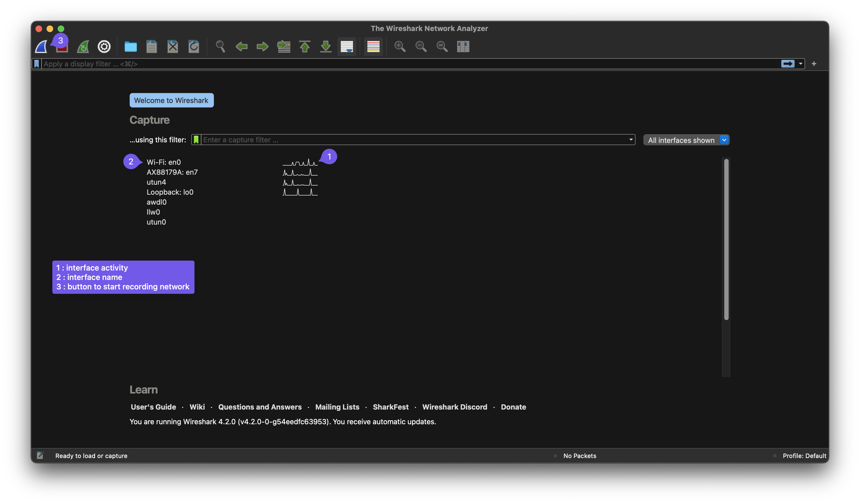Click the Welcome to Wireshark tab
860x504 pixels.
[x=171, y=100]
